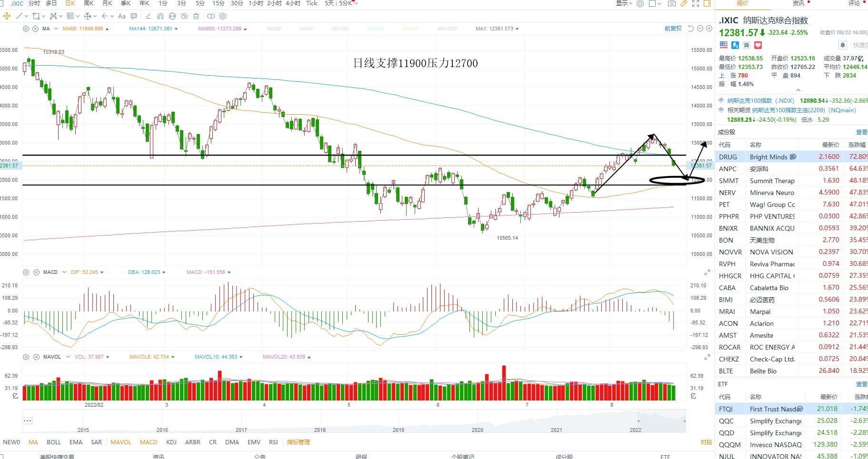The width and height of the screenshot is (868, 459).
Task: Remove the MACD indicator panel
Action: point(36,272)
